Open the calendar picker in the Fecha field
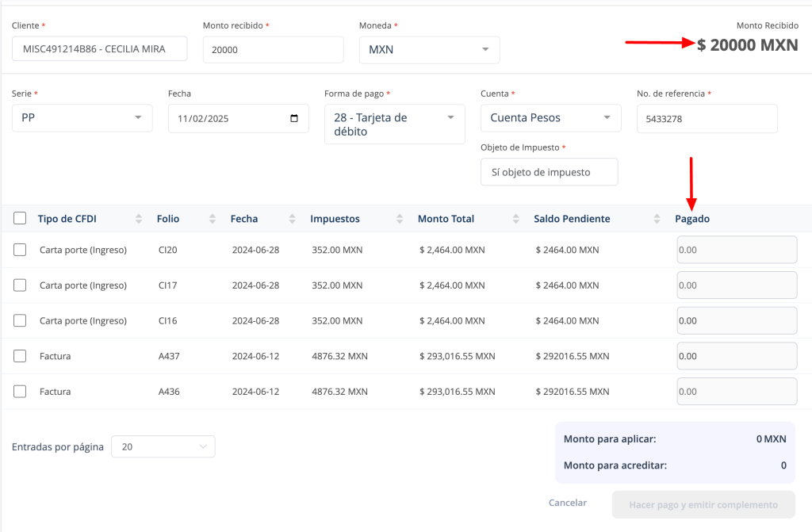Viewport: 812px width, 532px height. (294, 118)
